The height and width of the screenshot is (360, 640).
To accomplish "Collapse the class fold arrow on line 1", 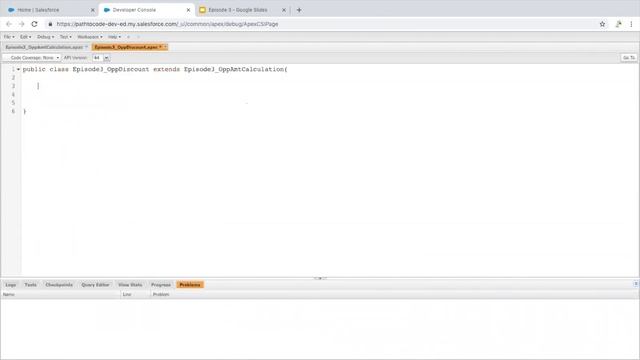I will [18, 69].
